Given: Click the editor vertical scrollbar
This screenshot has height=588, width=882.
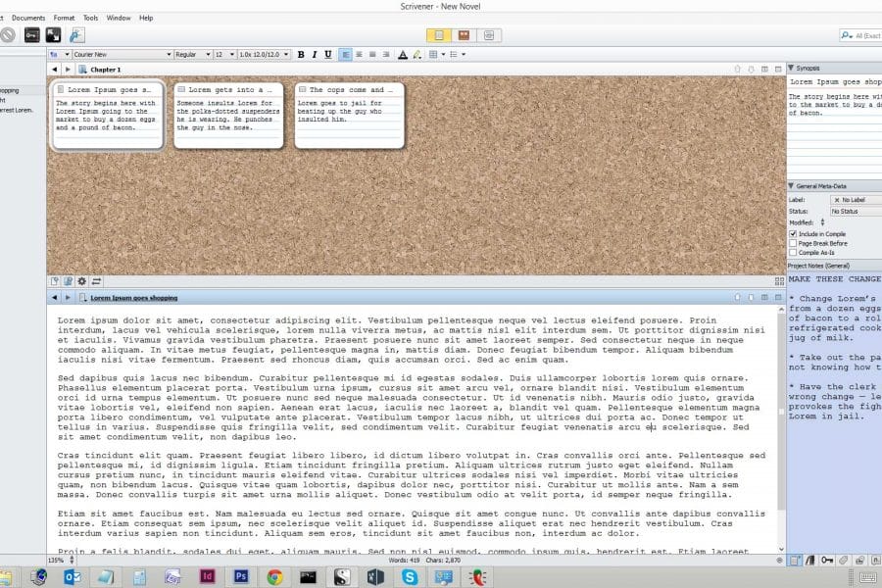Looking at the screenshot, I should [781, 430].
